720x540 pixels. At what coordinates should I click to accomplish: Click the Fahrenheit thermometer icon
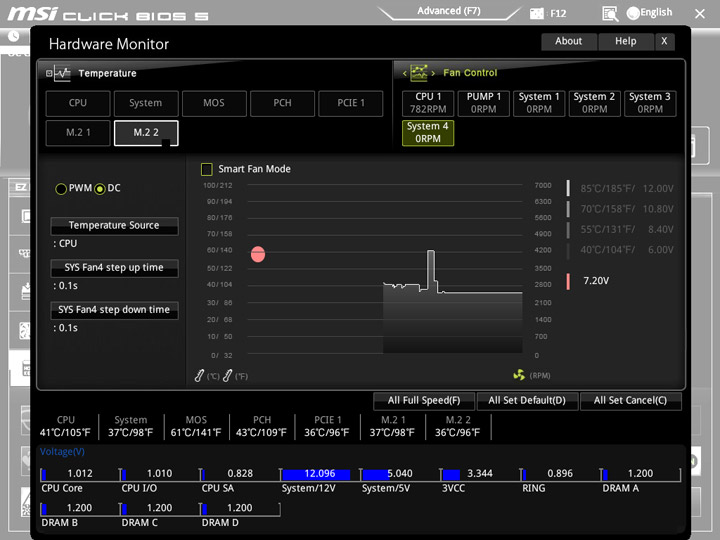click(227, 376)
